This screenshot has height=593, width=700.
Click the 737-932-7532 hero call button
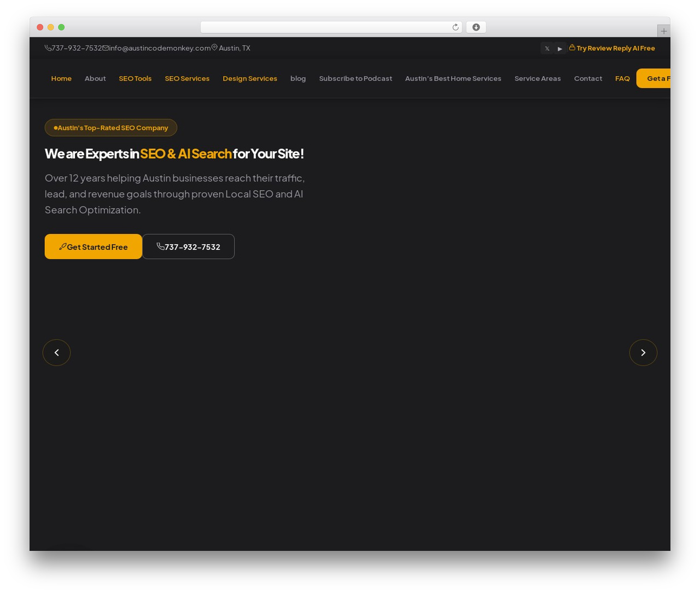click(x=188, y=247)
